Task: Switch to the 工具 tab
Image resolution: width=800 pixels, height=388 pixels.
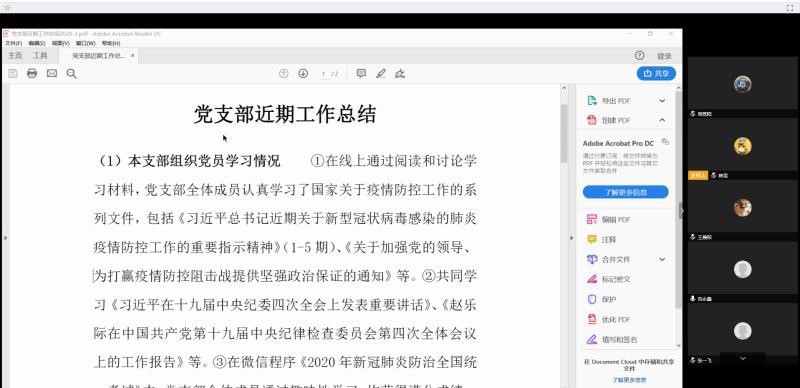Action: [40, 56]
